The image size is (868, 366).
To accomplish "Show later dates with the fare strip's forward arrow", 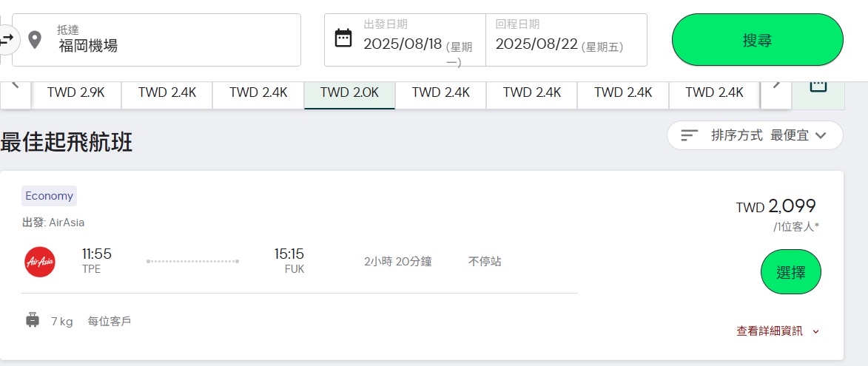I will [x=776, y=84].
